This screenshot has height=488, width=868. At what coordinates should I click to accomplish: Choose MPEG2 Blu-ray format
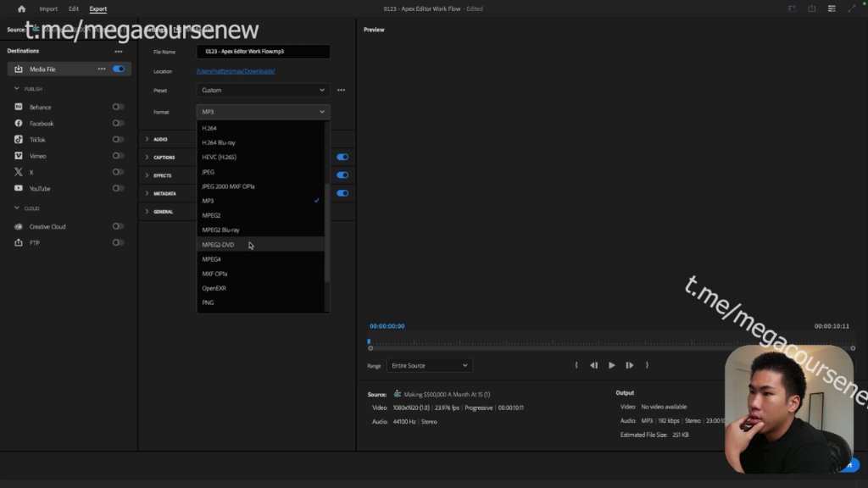[260, 230]
